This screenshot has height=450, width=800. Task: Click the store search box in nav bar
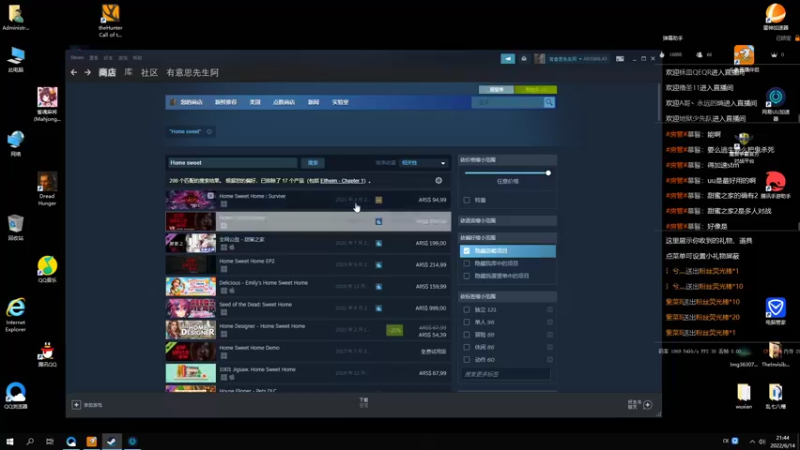point(508,103)
